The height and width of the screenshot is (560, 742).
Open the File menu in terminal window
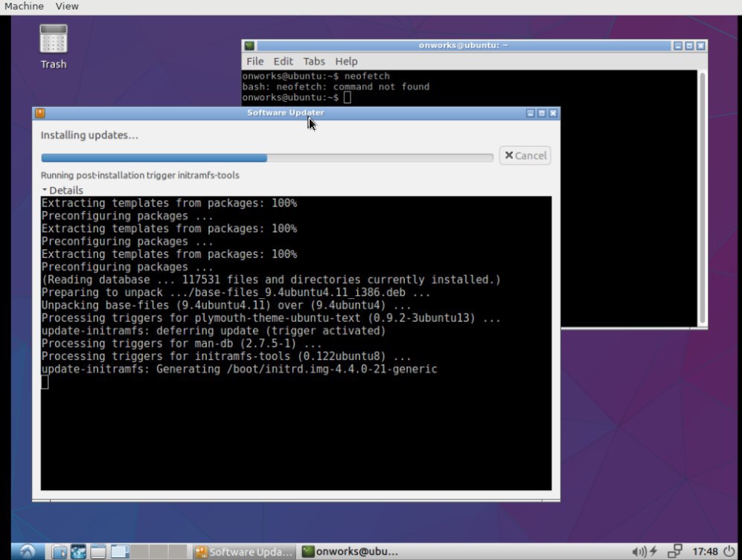[x=255, y=61]
